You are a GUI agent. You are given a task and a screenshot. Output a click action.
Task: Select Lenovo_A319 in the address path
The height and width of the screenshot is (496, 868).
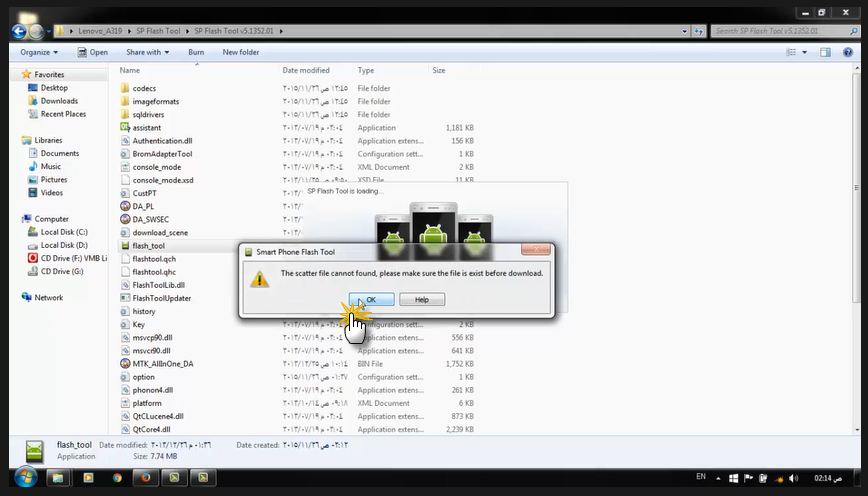click(x=100, y=31)
